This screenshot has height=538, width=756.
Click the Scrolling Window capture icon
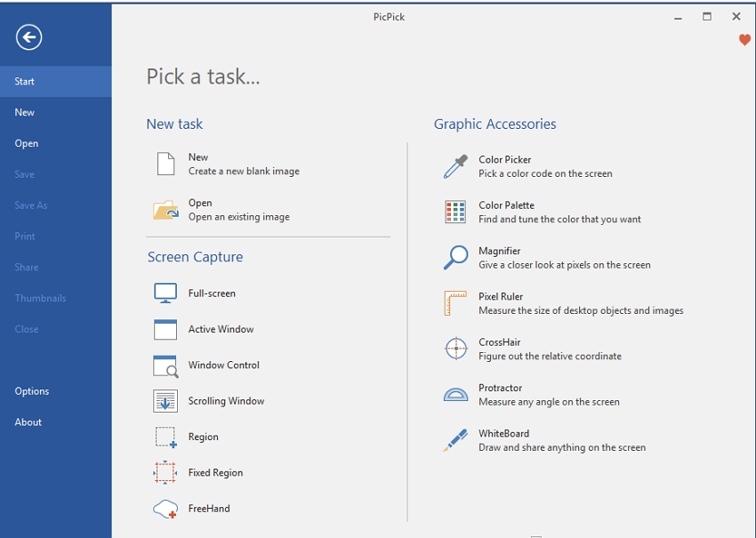coord(165,401)
